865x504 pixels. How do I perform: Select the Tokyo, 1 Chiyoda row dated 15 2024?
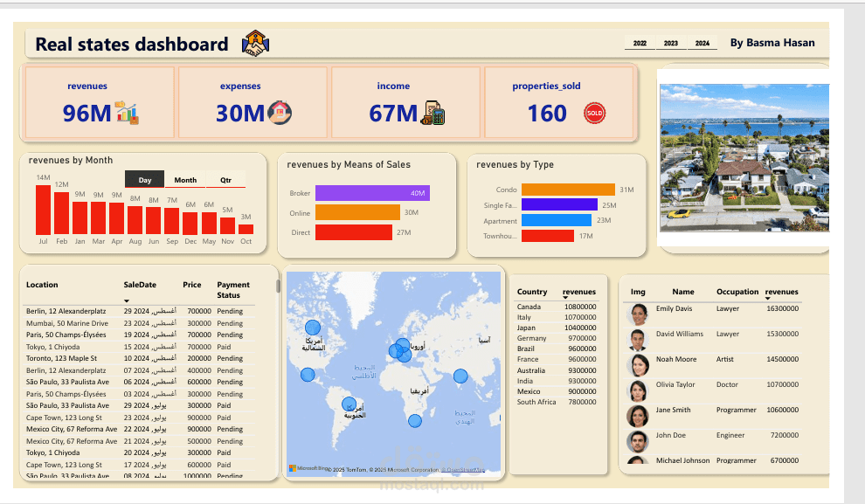(139, 347)
